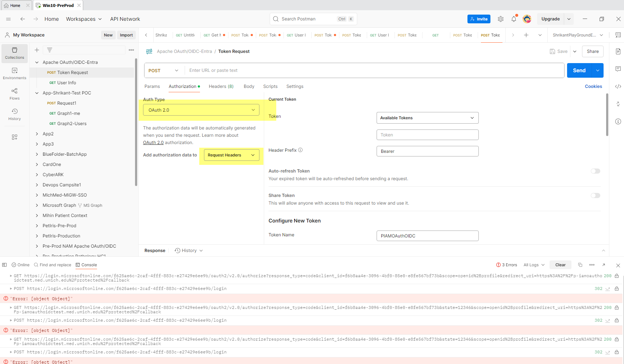Click the user avatar icon
This screenshot has height=364, width=624.
click(x=527, y=19)
